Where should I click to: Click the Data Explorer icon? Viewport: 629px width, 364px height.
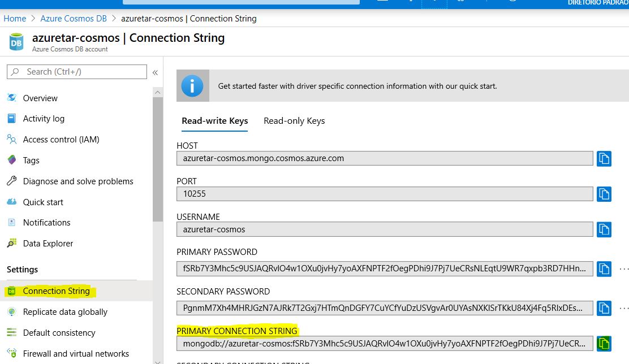pos(12,243)
